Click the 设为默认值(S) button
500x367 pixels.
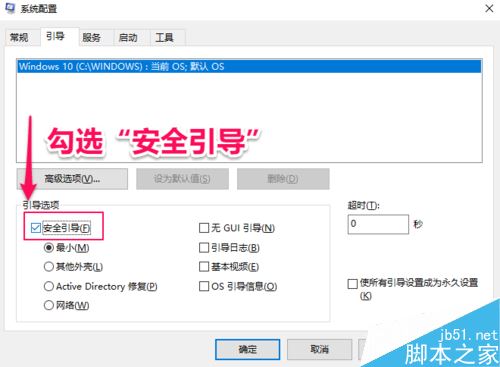click(182, 179)
